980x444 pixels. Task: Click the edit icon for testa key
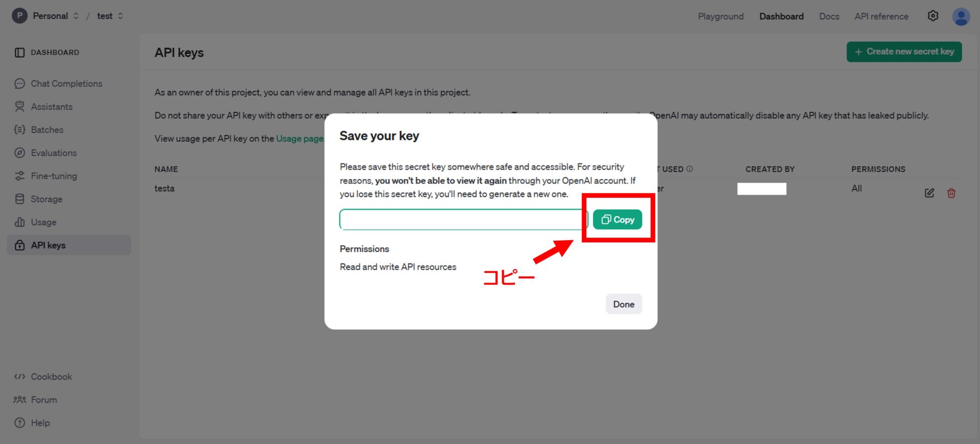(929, 193)
